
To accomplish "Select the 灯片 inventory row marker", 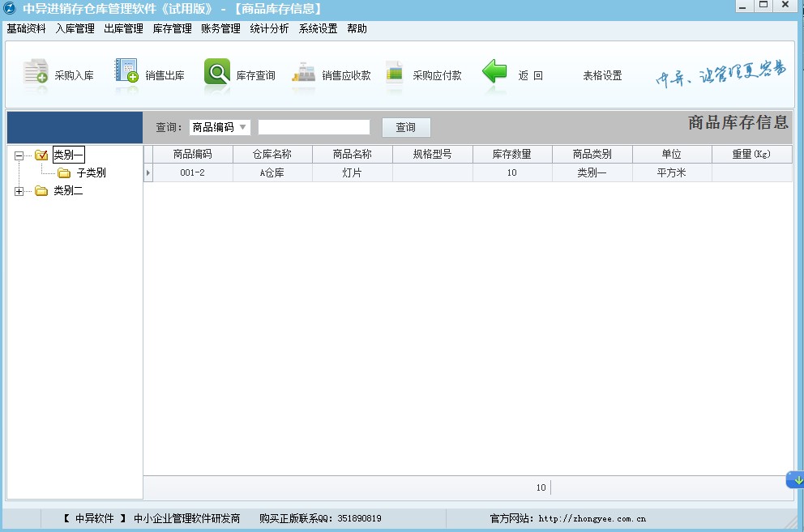I will [149, 171].
